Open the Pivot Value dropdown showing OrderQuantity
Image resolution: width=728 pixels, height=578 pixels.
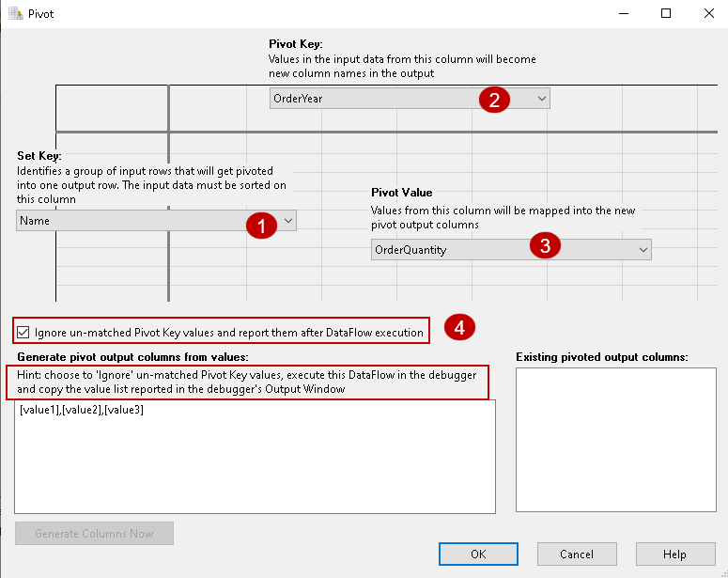511,250
